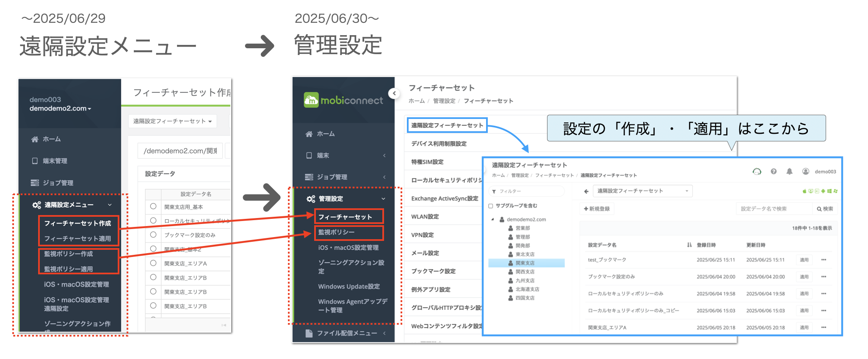Click the sort icon beside 設定データ名
This screenshot has width=868, height=359.
click(689, 245)
